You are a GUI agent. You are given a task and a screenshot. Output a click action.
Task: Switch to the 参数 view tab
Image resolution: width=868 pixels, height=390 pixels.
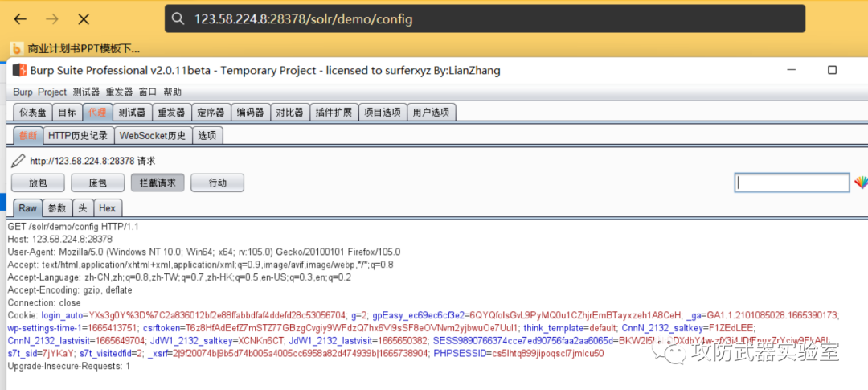click(x=57, y=208)
